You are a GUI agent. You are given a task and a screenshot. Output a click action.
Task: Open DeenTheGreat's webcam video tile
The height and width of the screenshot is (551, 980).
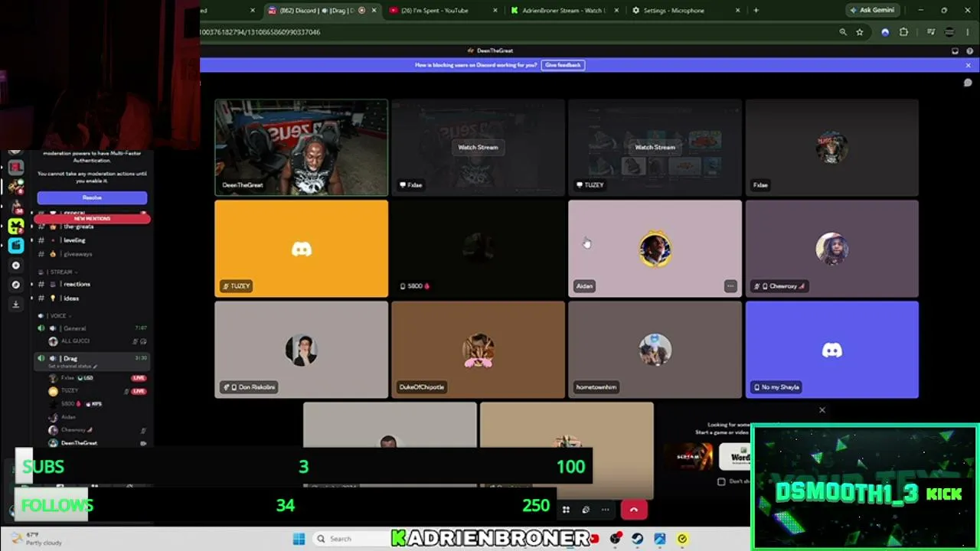pyautogui.click(x=301, y=147)
